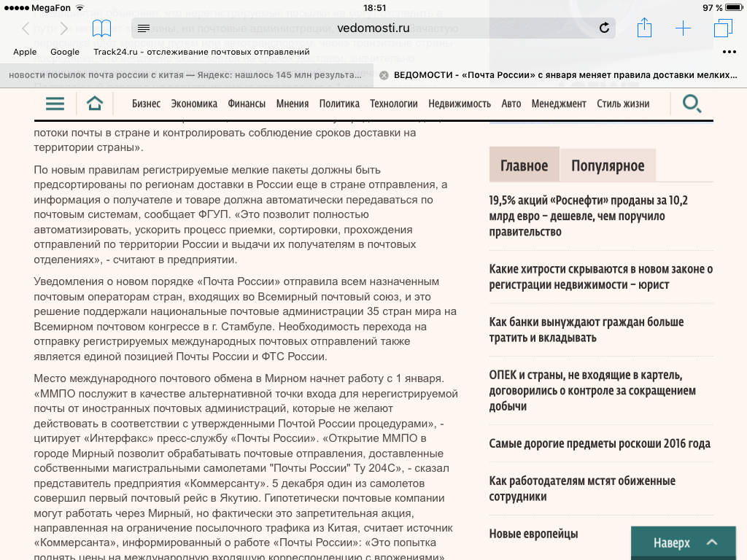Open Как работодателям мстят обиженные сотрудники article
747x560 pixels.
click(x=582, y=488)
